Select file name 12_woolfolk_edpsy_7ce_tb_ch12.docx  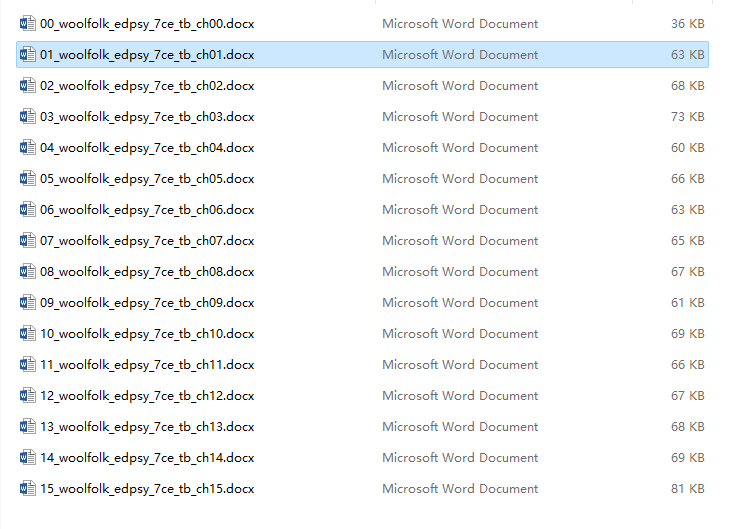147,396
